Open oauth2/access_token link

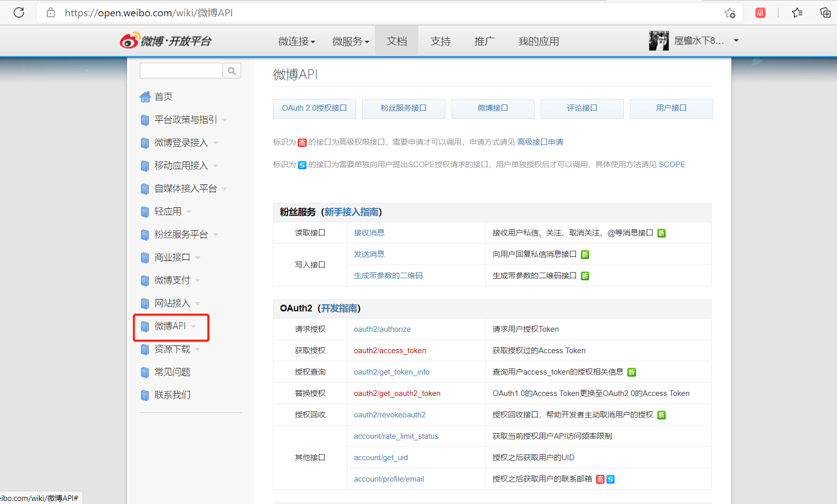click(390, 351)
